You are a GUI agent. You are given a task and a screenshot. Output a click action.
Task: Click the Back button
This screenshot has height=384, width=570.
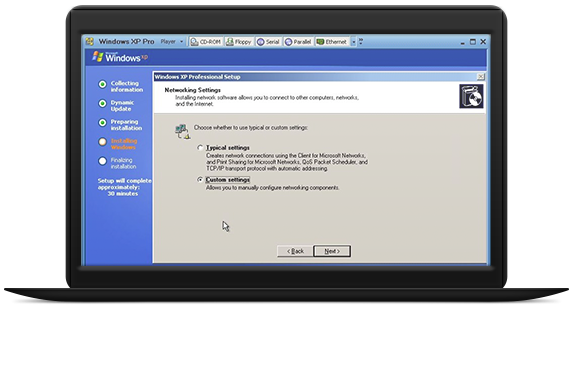pyautogui.click(x=295, y=251)
